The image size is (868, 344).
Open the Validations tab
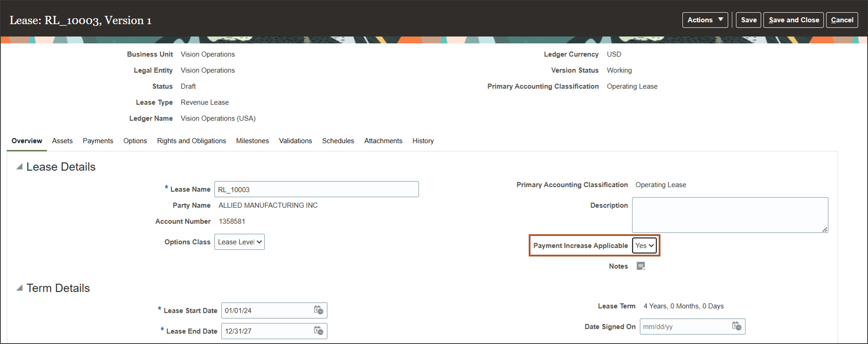pos(295,141)
